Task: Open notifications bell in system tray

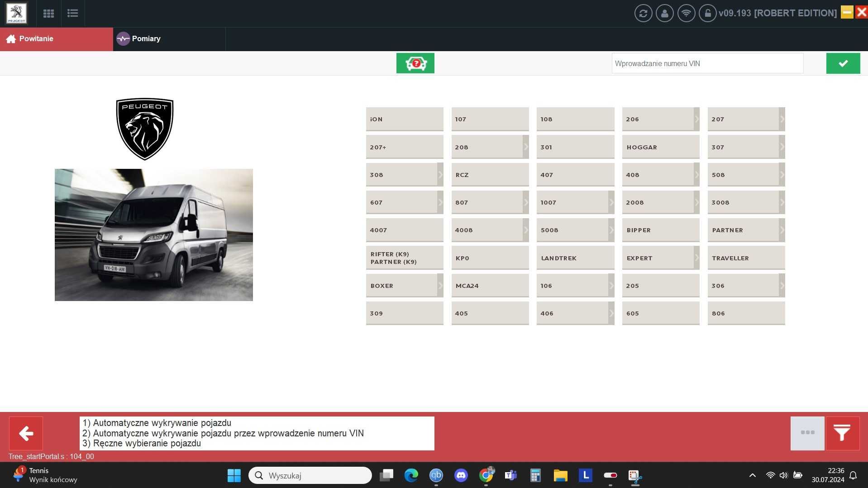Action: (853, 475)
